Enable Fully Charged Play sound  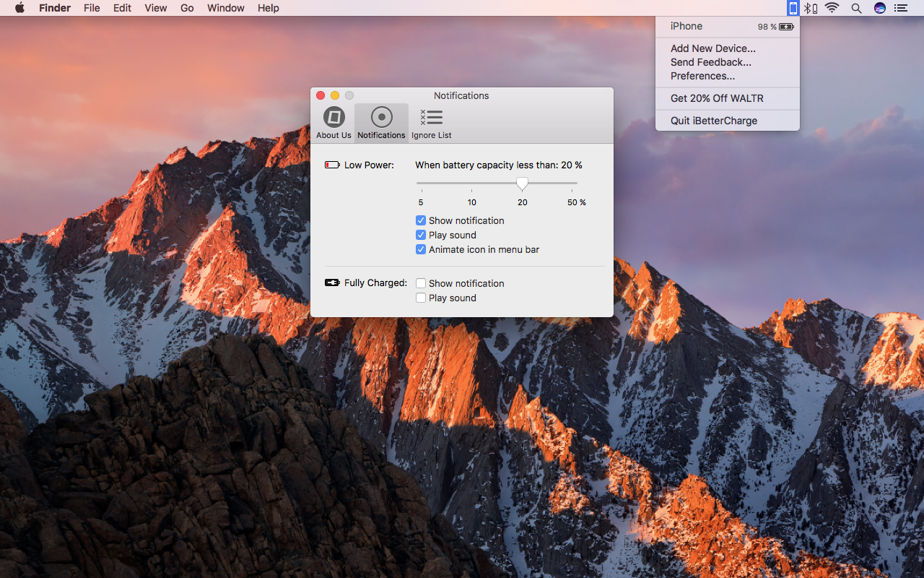tap(421, 298)
